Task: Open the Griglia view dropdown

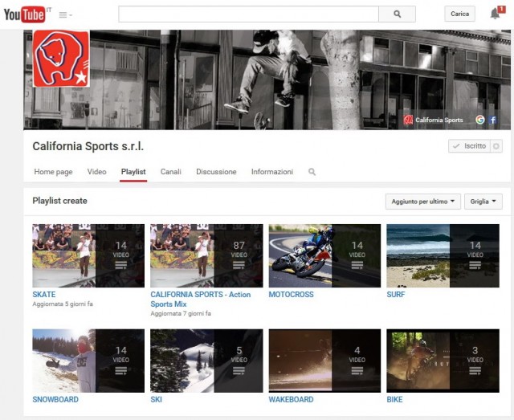Action: (x=483, y=202)
